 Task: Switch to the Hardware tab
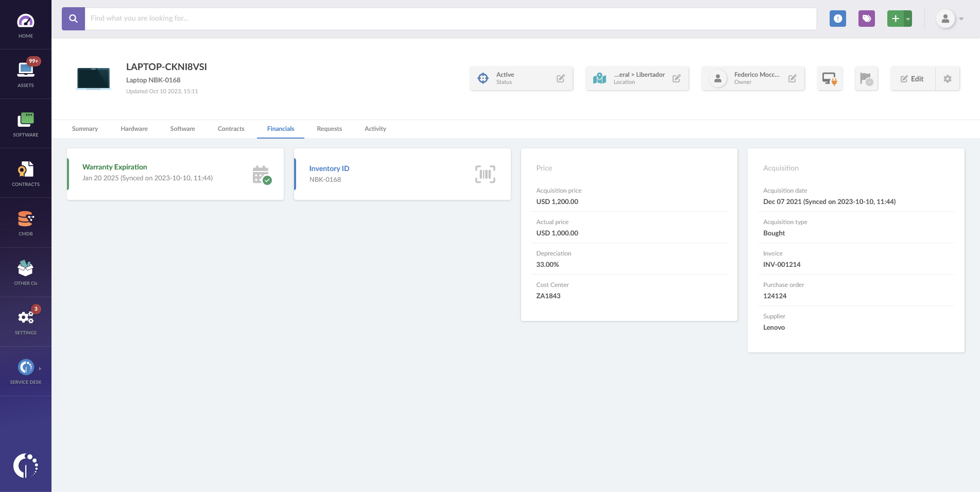134,129
